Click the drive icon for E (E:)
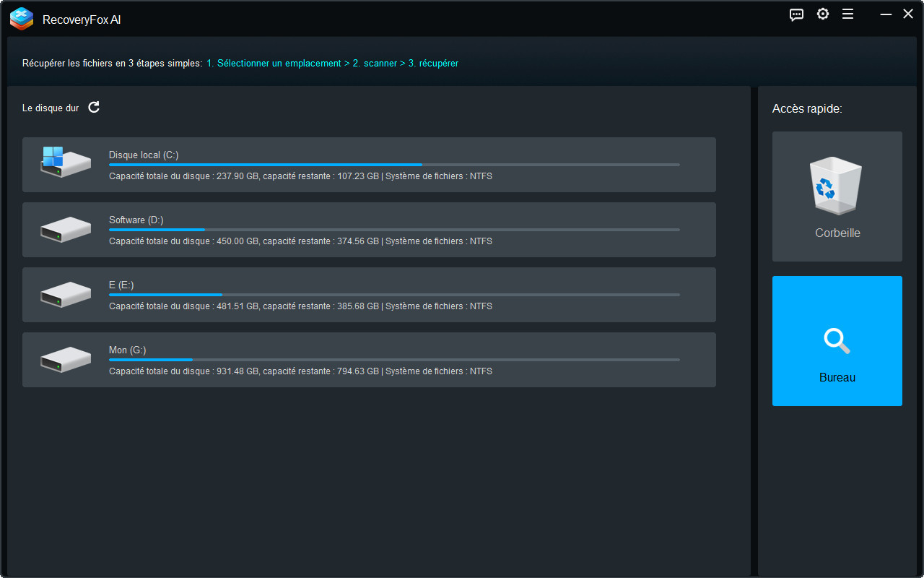 tap(66, 295)
